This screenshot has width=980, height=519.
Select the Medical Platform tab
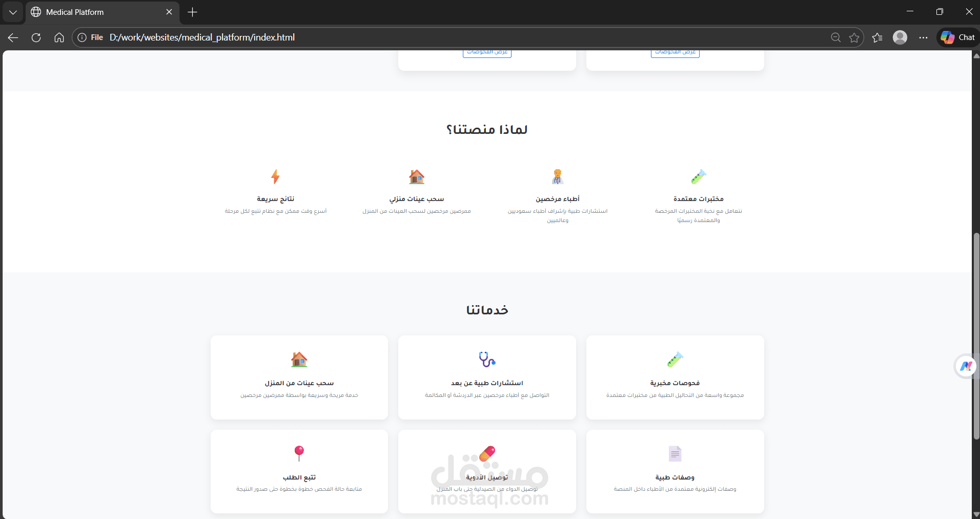pos(103,12)
